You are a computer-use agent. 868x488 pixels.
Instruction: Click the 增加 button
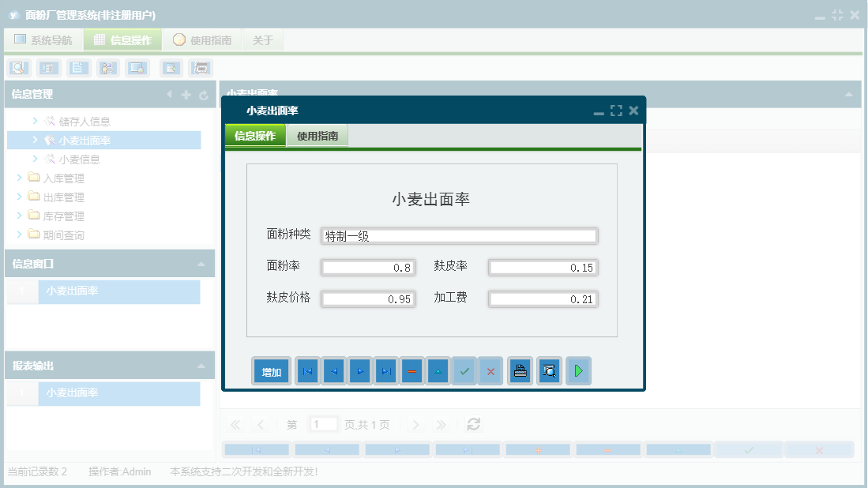(270, 370)
